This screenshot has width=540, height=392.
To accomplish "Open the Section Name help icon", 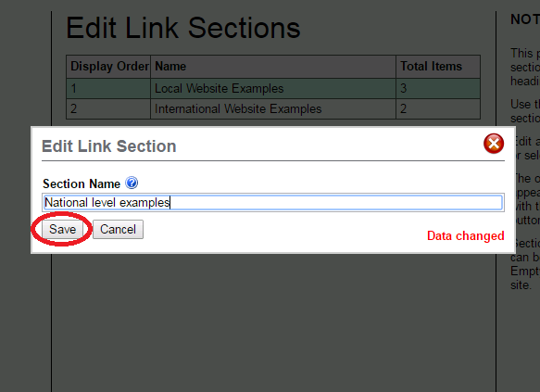I will (132, 183).
